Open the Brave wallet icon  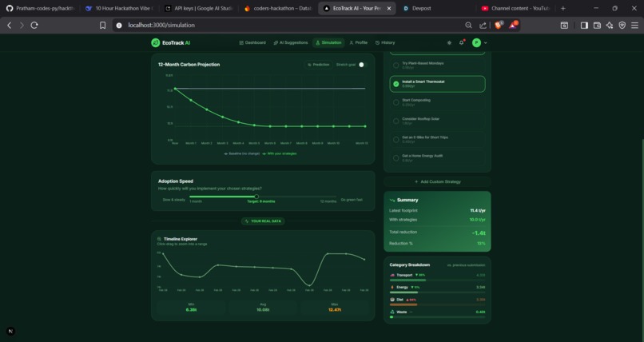597,25
